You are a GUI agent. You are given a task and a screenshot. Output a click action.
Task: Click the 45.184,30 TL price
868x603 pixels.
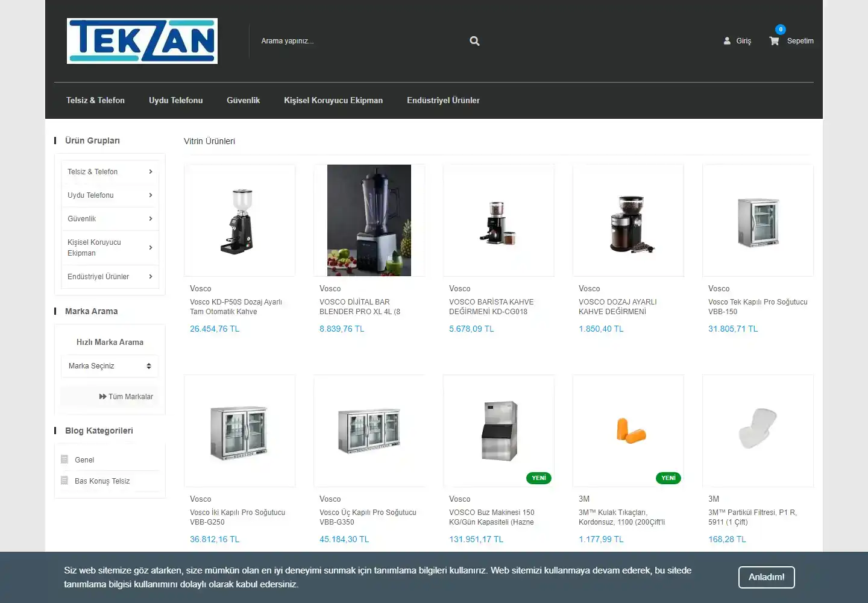pos(344,540)
